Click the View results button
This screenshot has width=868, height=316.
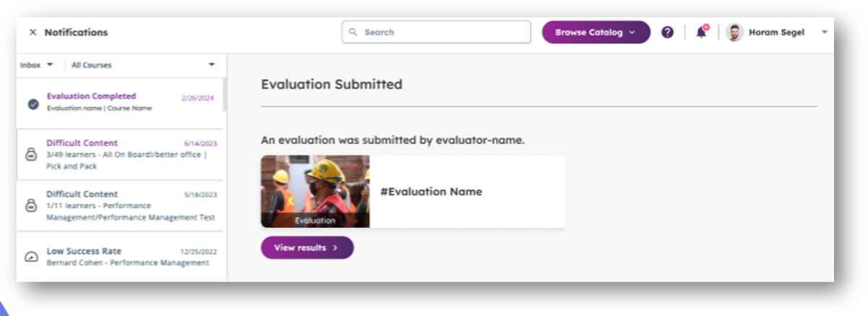(307, 247)
